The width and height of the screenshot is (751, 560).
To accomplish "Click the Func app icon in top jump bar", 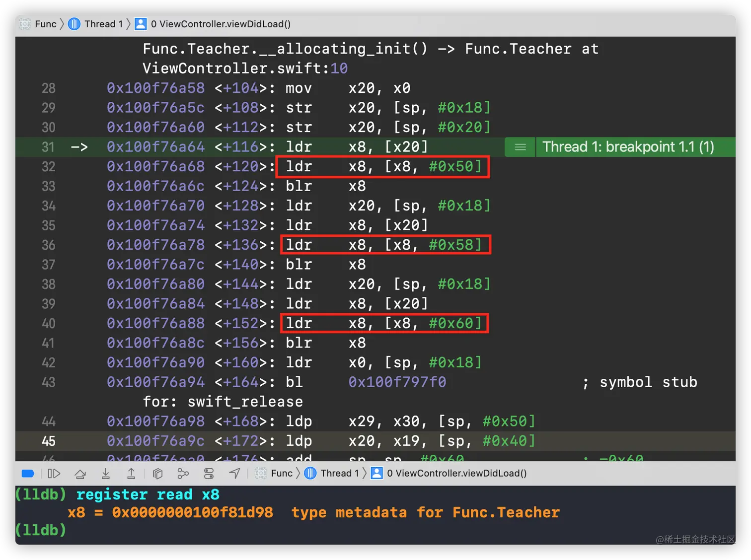I will 25,24.
